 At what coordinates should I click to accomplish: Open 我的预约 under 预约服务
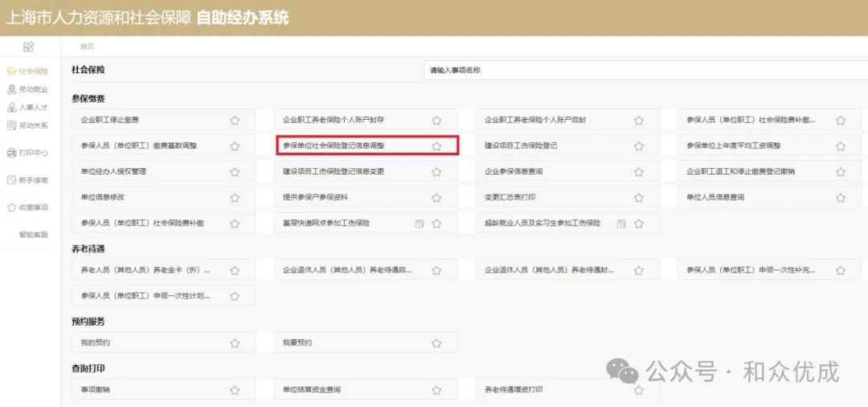(164, 343)
